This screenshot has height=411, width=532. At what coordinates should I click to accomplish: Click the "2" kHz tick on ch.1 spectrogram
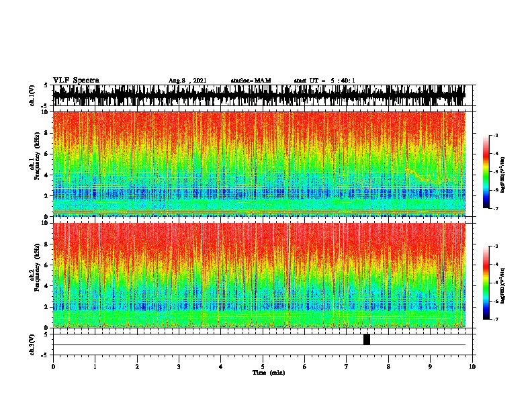tap(47, 195)
